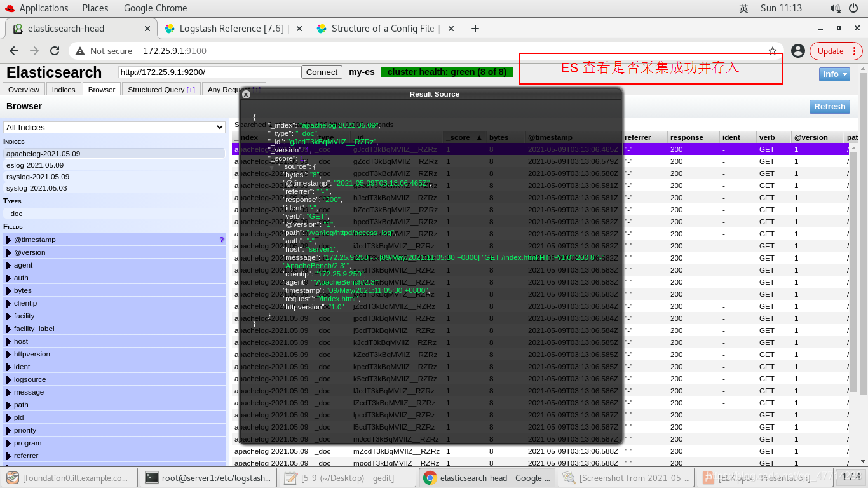Viewport: 868px width, 488px height.
Task: Open the power menu icon
Action: pyautogui.click(x=854, y=8)
